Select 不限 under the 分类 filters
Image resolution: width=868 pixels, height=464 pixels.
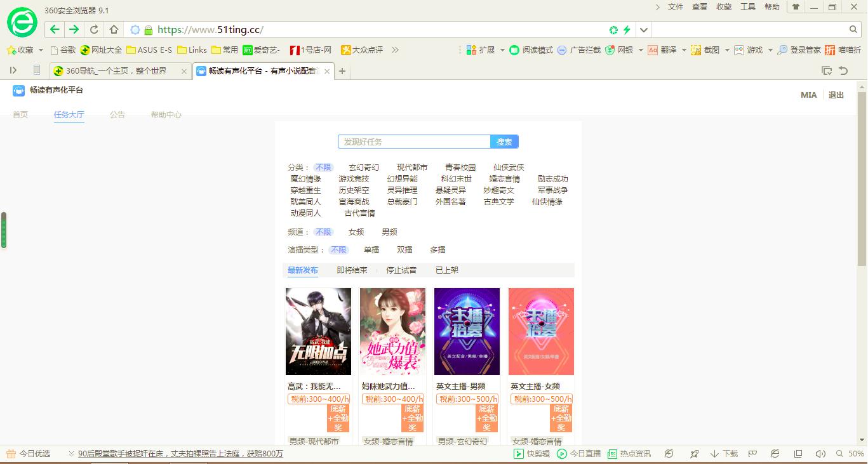click(x=323, y=166)
